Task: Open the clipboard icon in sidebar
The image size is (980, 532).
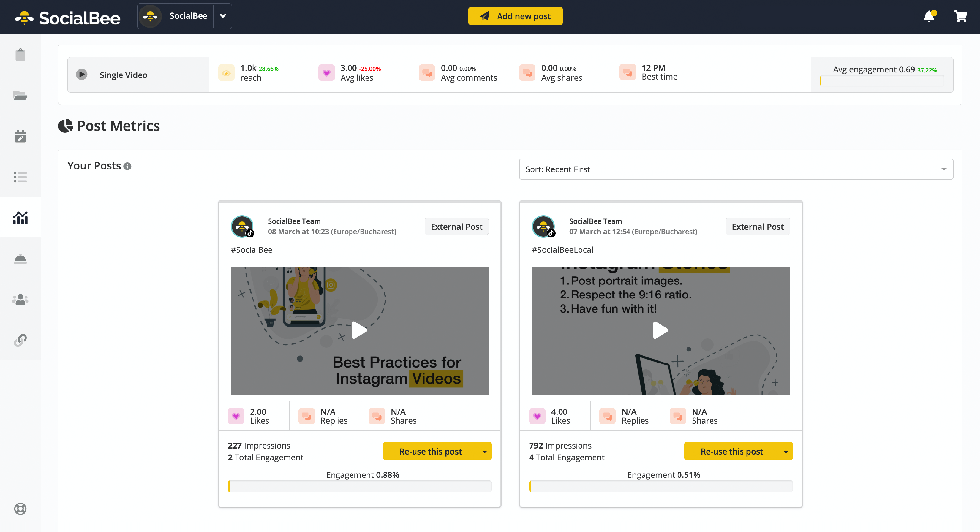Action: coord(20,55)
